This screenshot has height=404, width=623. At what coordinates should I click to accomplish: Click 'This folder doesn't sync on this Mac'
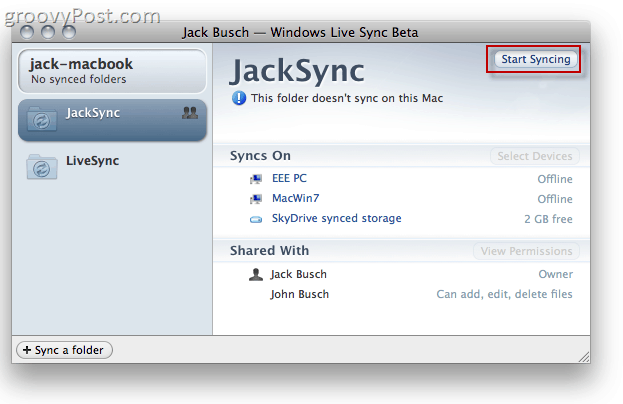click(x=347, y=98)
